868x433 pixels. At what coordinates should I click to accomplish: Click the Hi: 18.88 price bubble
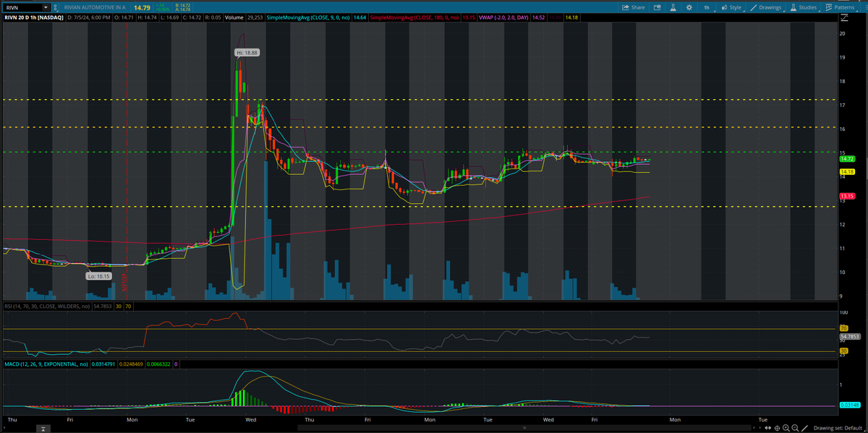pyautogui.click(x=247, y=53)
